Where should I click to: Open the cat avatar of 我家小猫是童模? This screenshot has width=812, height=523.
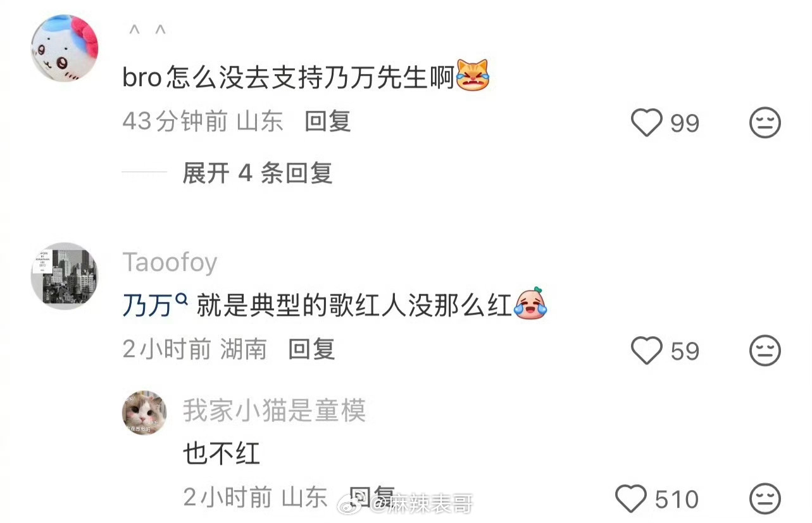click(144, 413)
